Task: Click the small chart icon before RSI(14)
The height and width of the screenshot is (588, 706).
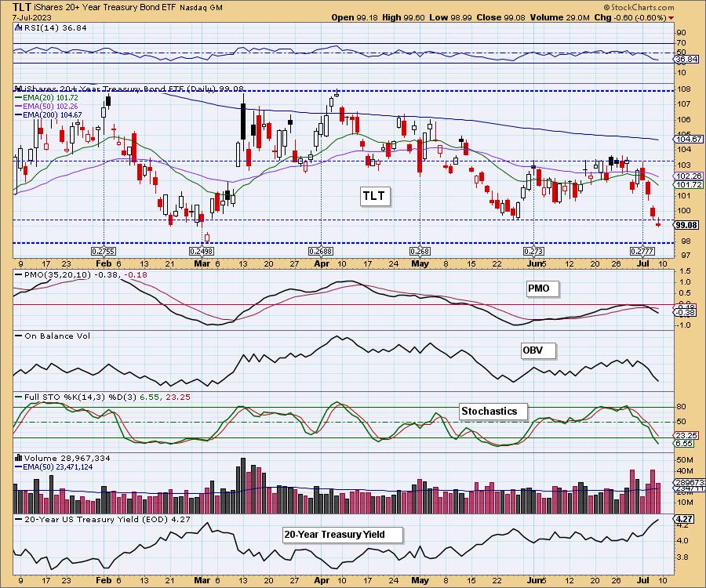Action: (18, 27)
